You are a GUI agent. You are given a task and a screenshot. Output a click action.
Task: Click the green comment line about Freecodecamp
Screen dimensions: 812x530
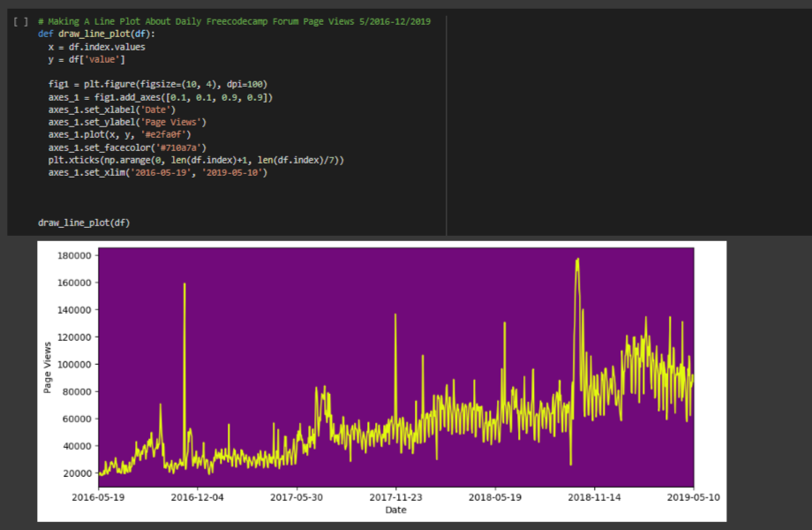coord(234,21)
